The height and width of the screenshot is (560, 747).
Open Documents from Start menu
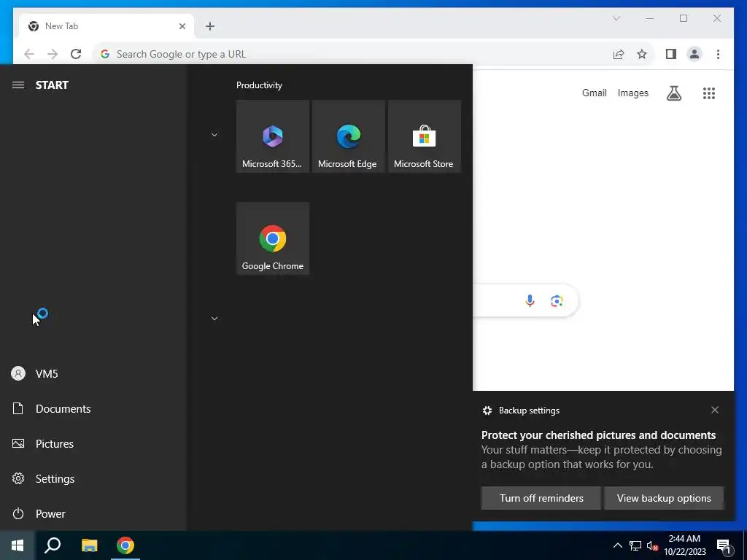pyautogui.click(x=93, y=408)
